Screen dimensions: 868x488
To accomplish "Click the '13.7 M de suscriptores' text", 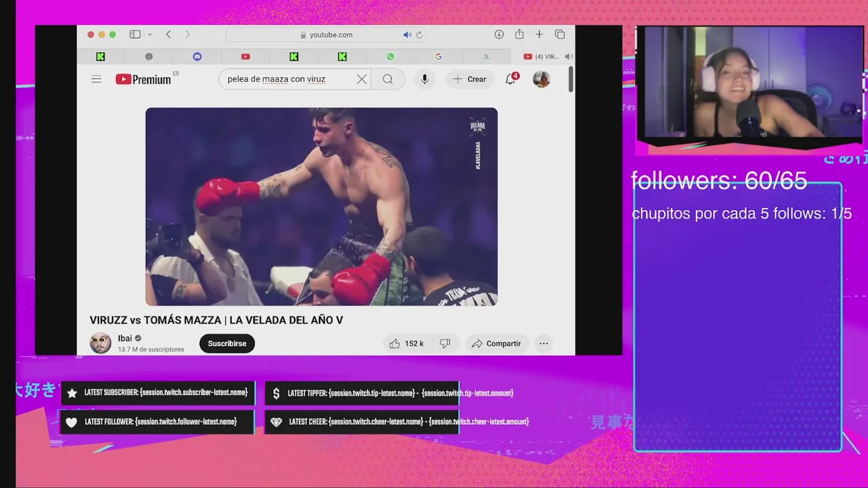I will click(x=151, y=350).
